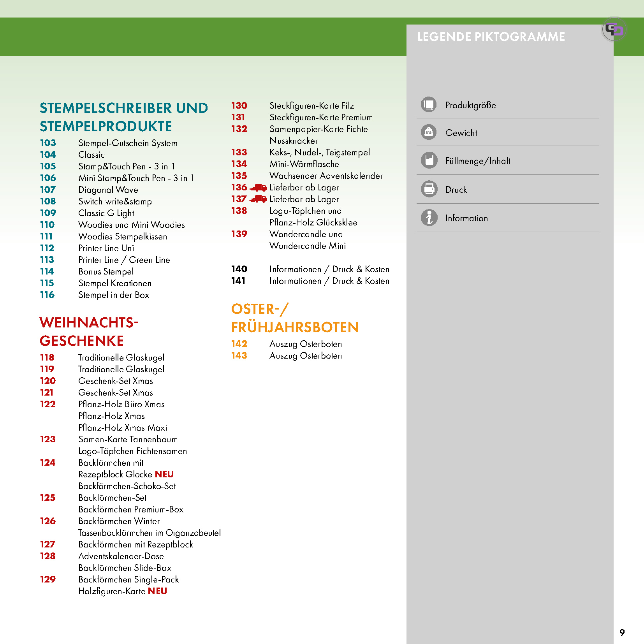Click 'Tassenbackförmchen im Organzabeutel' entry
The height and width of the screenshot is (644, 644).
coord(150,533)
